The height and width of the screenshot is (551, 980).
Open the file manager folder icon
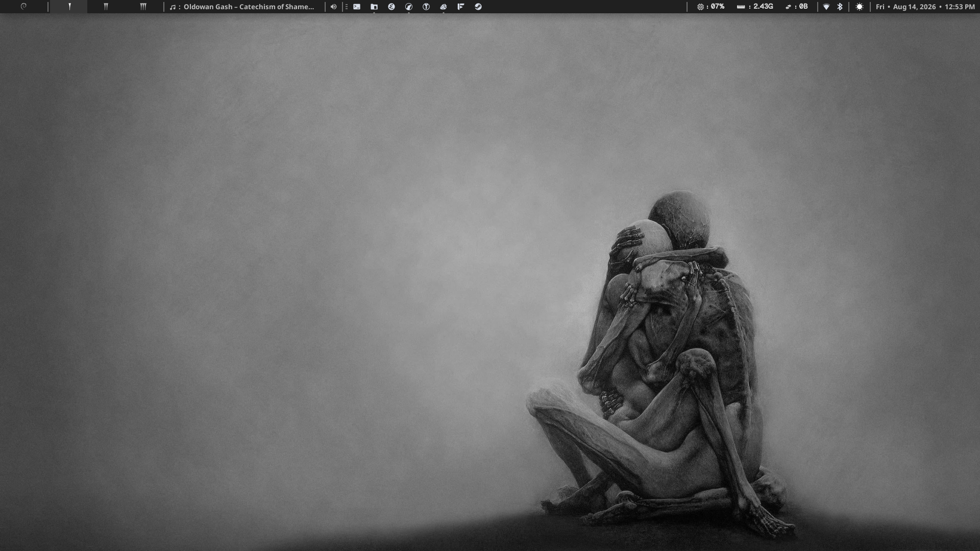(x=374, y=7)
